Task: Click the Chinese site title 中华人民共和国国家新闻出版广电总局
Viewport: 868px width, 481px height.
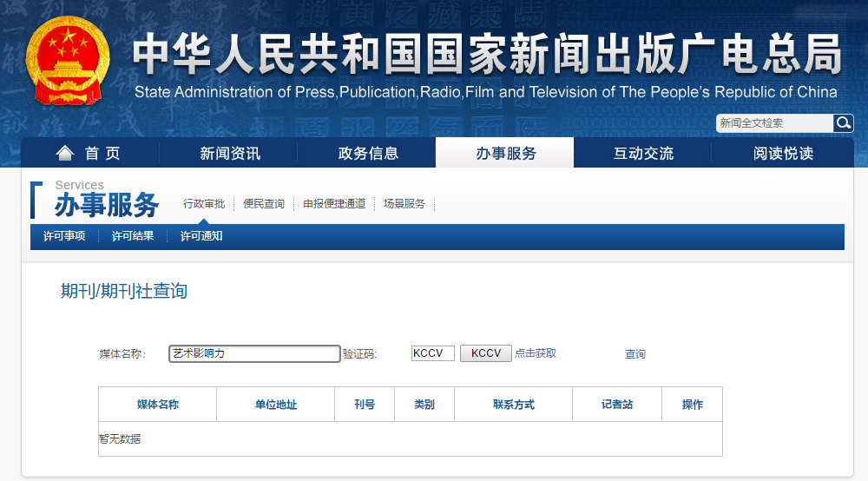Action: pos(487,54)
